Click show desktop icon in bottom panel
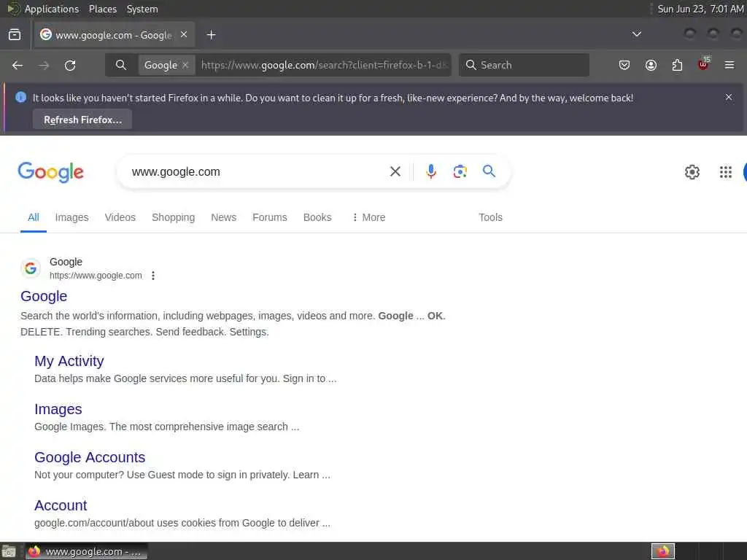 click(9, 551)
